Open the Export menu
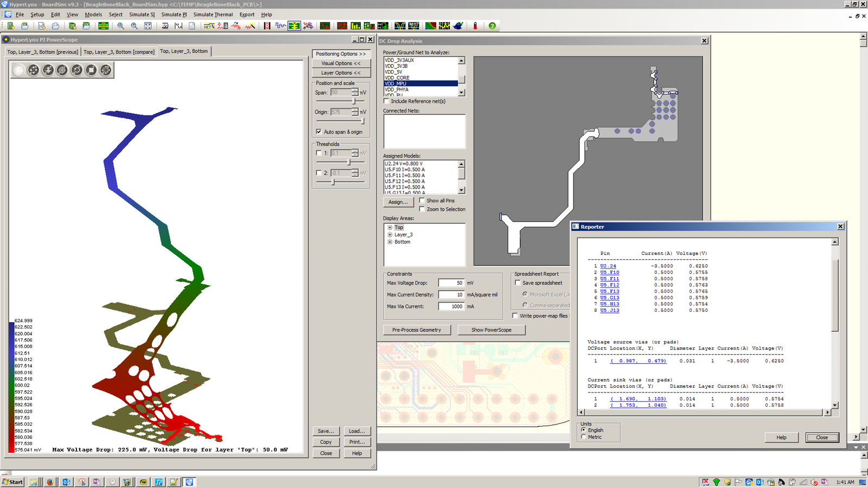The width and height of the screenshot is (868, 488). 247,15
